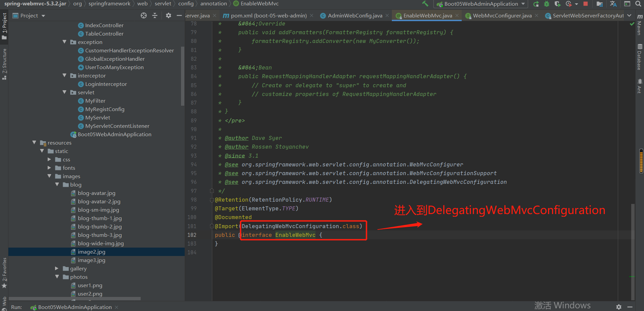Collapse the photos folder
644x311 pixels.
coord(57,277)
